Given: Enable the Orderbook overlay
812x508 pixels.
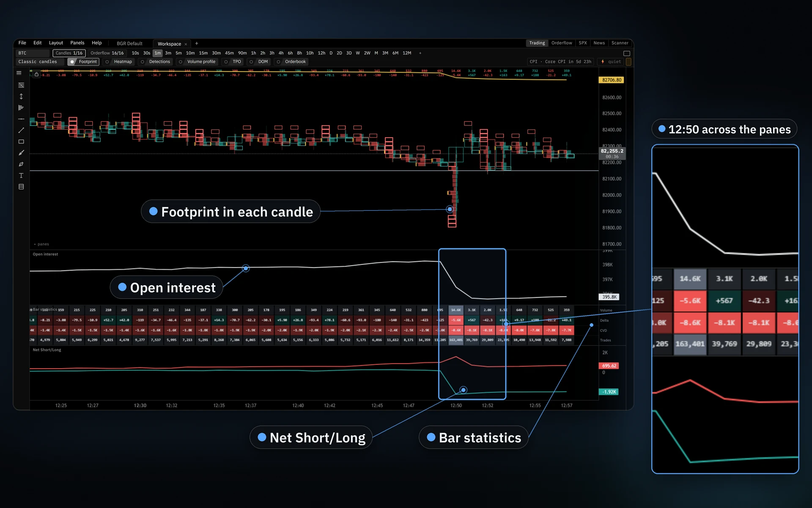Looking at the screenshot, I should click(x=291, y=62).
